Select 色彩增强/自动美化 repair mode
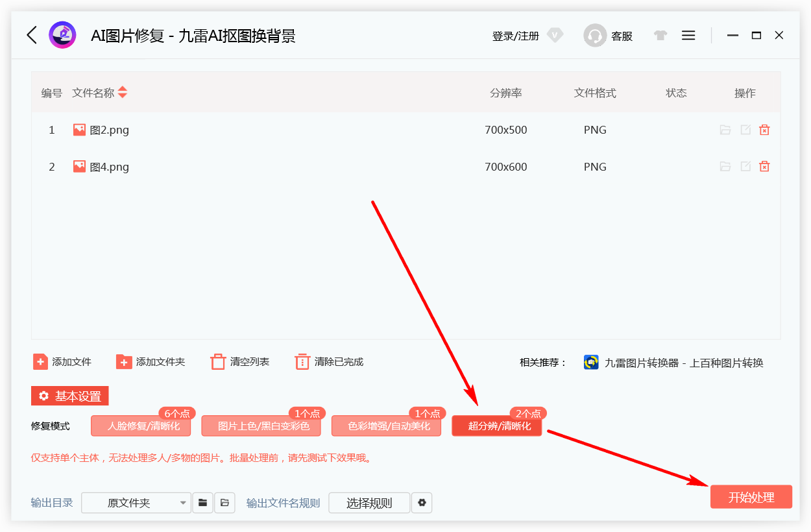 [386, 426]
